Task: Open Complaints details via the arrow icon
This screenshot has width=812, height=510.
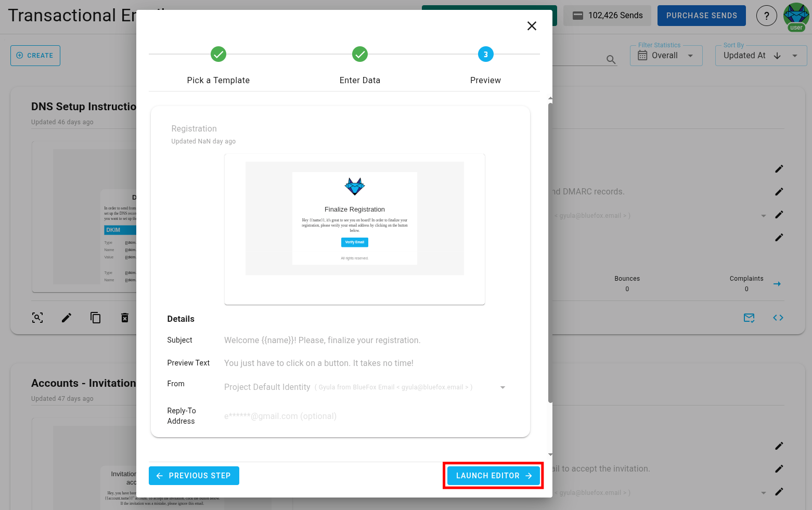Action: (x=777, y=284)
